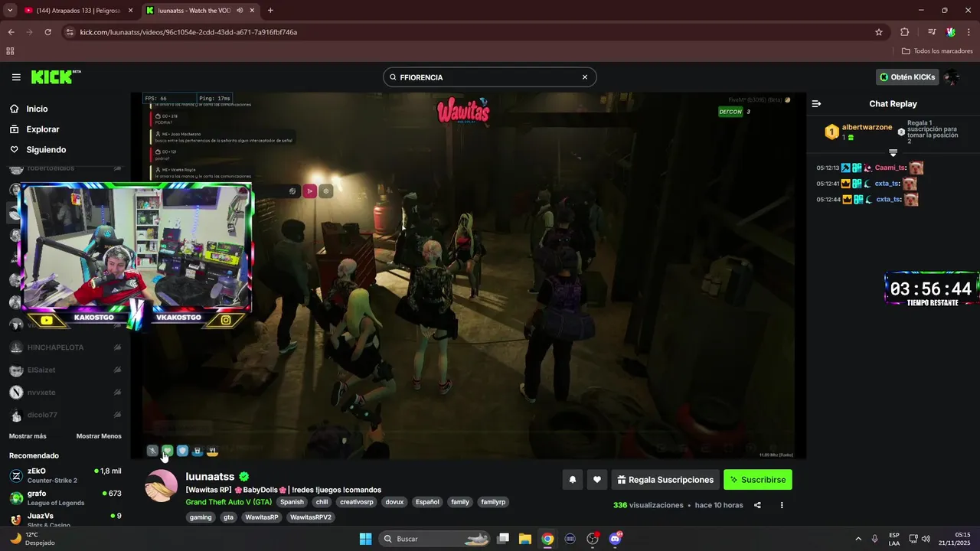The image size is (980, 551).
Task: Open luunaatss channel avatar
Action: [162, 486]
